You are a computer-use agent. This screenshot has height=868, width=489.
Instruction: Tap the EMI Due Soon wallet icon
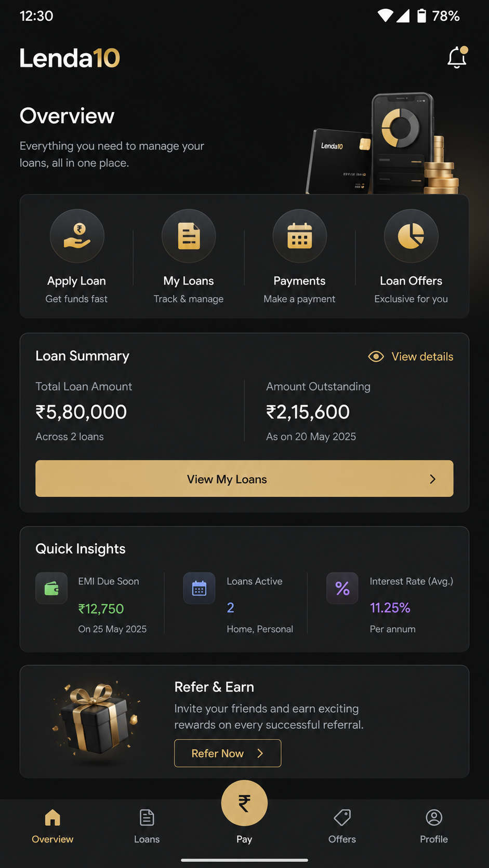pyautogui.click(x=51, y=588)
